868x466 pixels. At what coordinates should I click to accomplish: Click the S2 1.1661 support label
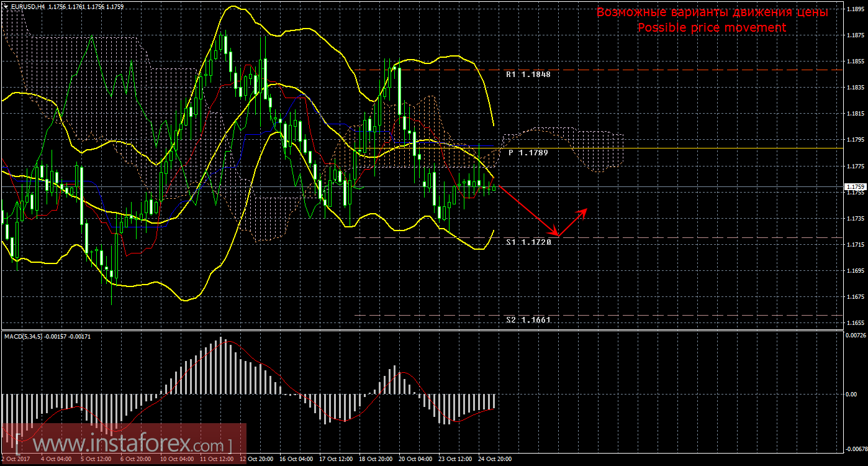tap(528, 319)
